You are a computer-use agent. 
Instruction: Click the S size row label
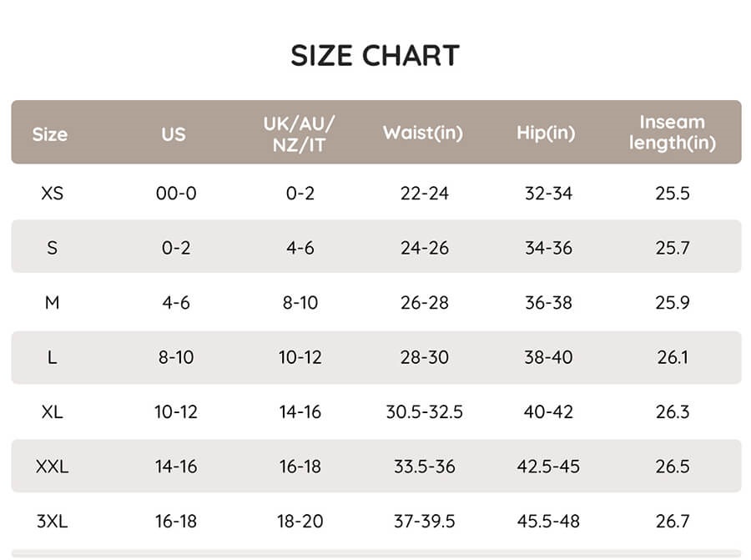[52, 248]
